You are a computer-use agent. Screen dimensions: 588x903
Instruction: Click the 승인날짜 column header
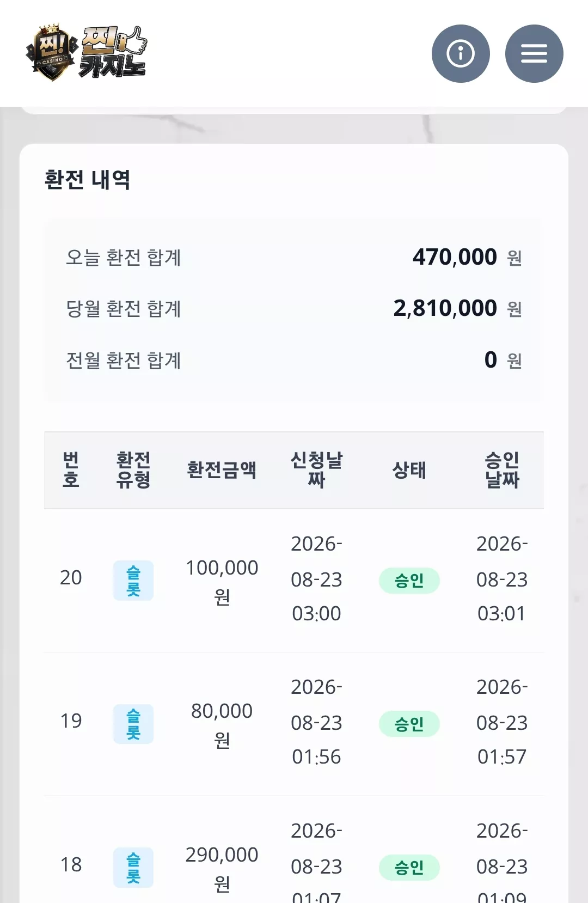coord(502,470)
